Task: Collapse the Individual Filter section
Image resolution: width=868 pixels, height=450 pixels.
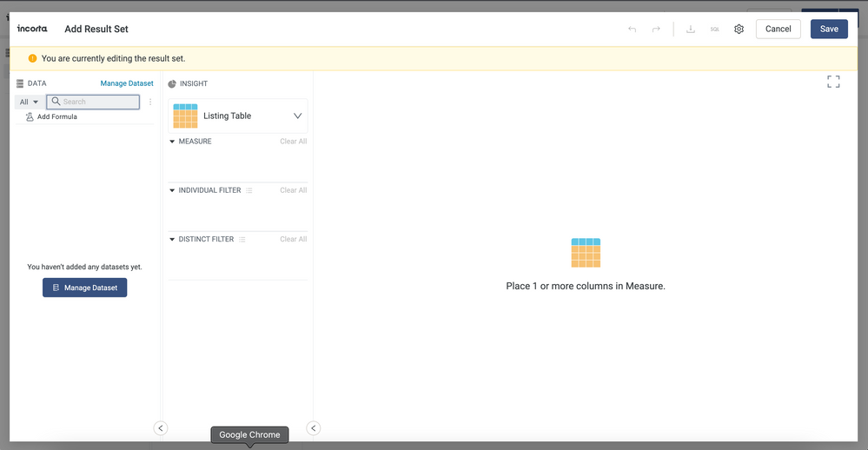Action: (x=172, y=190)
